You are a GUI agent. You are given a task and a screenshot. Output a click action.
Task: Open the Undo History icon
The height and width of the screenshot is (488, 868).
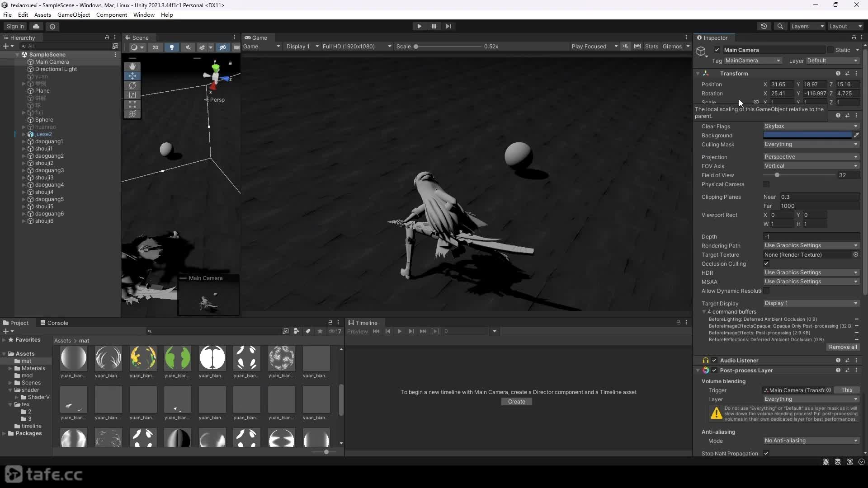pos(764,26)
